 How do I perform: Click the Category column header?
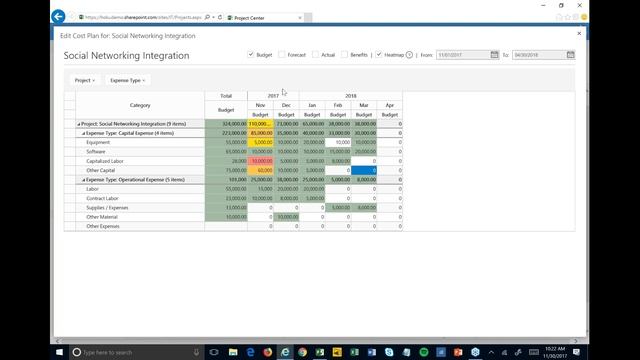[x=140, y=105]
